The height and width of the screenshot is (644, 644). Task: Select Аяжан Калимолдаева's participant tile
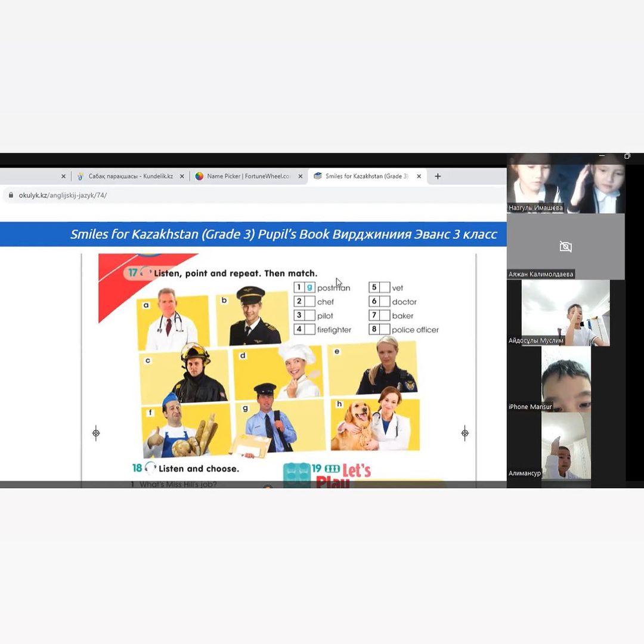pyautogui.click(x=565, y=247)
